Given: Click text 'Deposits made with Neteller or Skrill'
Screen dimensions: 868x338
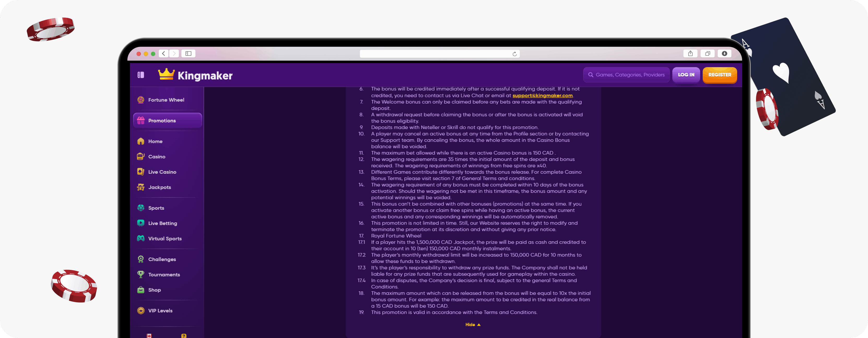Looking at the screenshot, I should pos(414,127).
